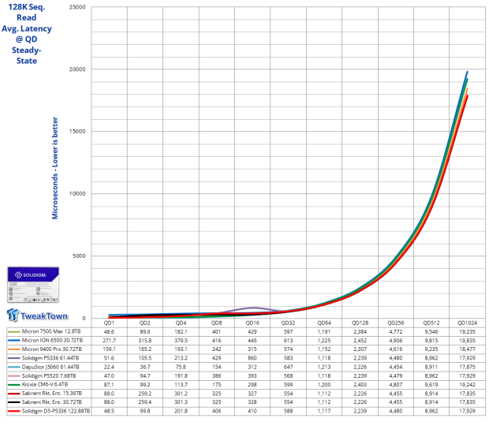Click the 'Microseconds - Lower is better' axis label
This screenshot has height=448, width=489.
click(x=55, y=168)
